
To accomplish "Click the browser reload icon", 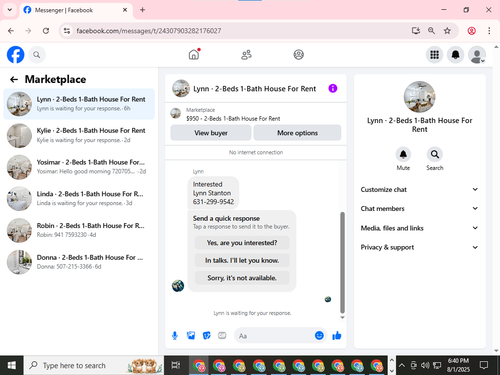I will click(46, 31).
